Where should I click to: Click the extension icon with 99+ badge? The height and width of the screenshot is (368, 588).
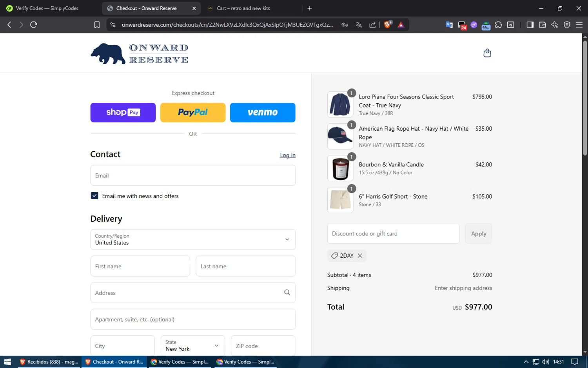(x=486, y=26)
